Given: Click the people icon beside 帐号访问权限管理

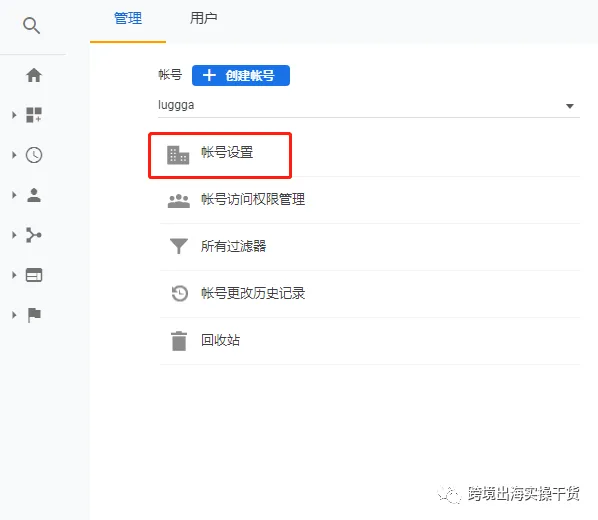Looking at the screenshot, I should 178,201.
